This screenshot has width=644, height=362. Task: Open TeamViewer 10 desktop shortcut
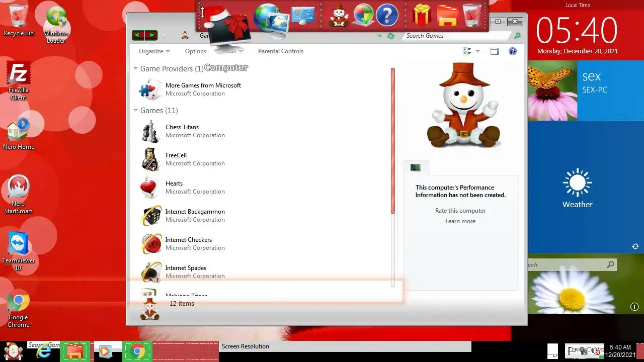click(x=19, y=251)
